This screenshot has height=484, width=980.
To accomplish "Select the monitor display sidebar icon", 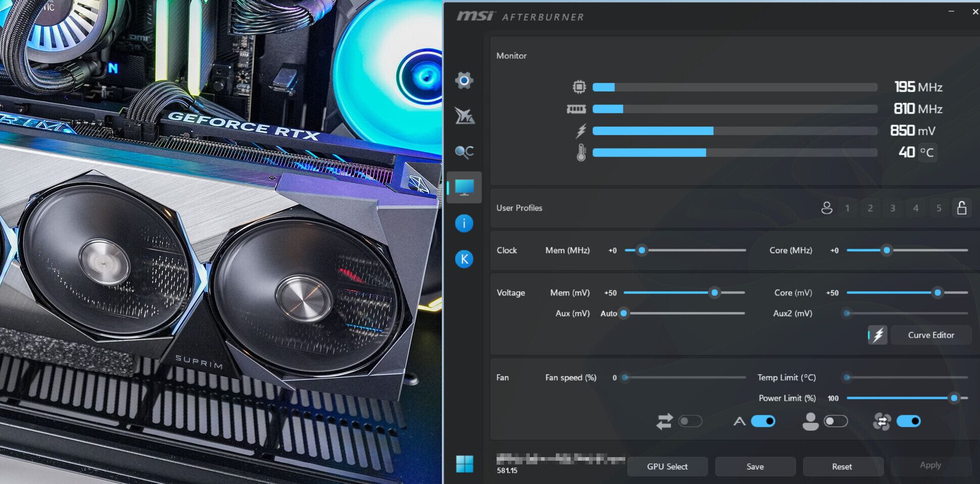I will [464, 188].
